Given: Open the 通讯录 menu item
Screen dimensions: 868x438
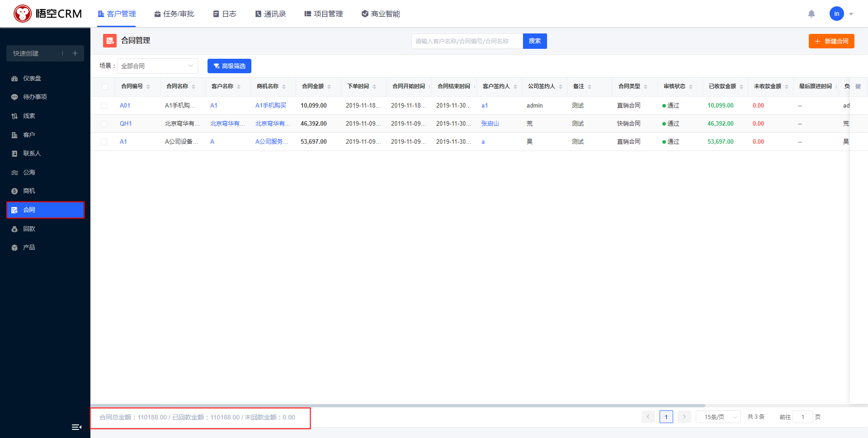Looking at the screenshot, I should pyautogui.click(x=270, y=14).
